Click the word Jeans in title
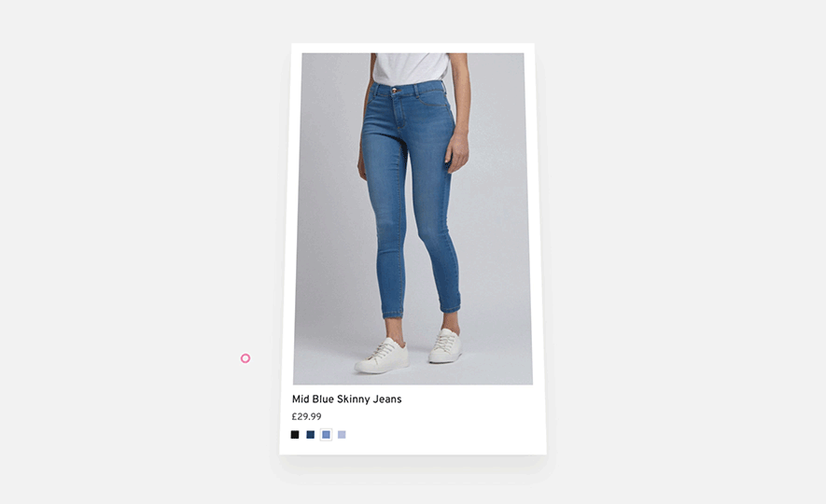 (387, 399)
